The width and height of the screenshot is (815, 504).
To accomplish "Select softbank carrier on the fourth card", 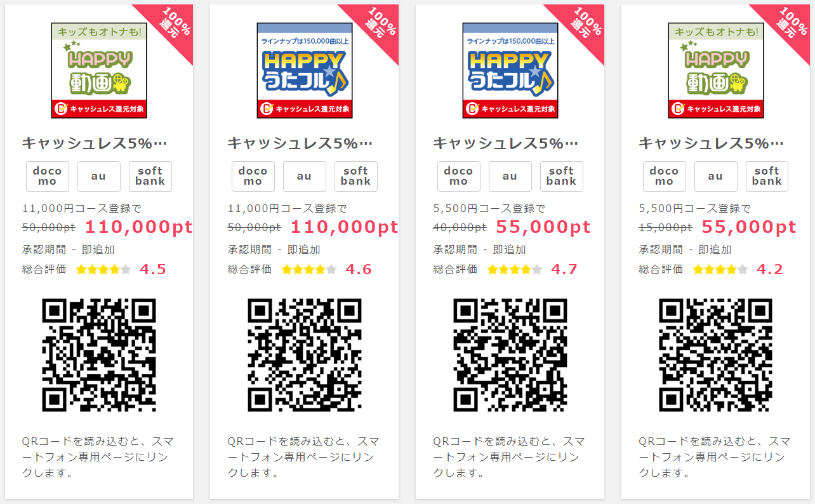I will (767, 176).
